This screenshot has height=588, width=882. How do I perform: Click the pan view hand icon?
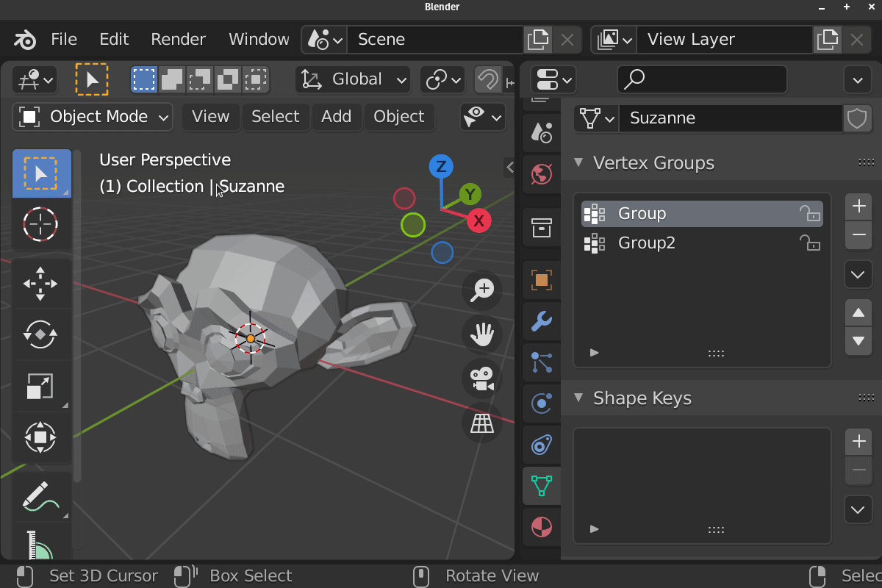(x=482, y=335)
